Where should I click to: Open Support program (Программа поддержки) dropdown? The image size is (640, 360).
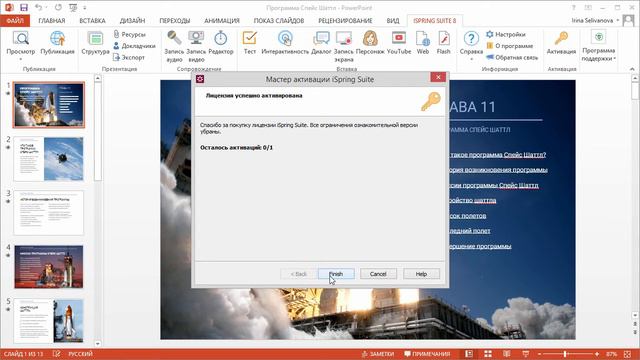(598, 46)
